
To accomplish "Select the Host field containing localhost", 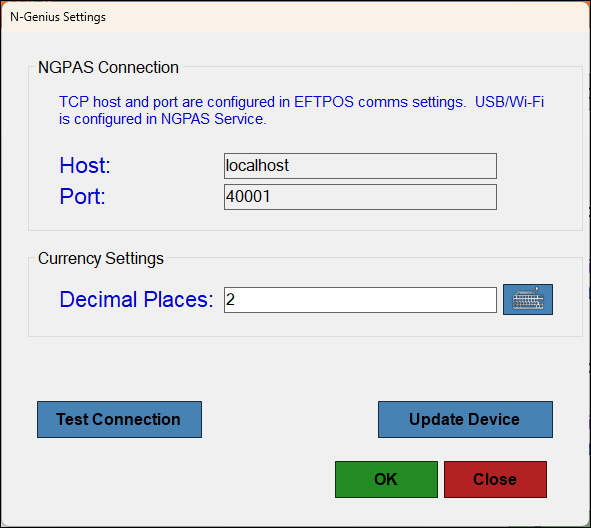I will point(360,166).
